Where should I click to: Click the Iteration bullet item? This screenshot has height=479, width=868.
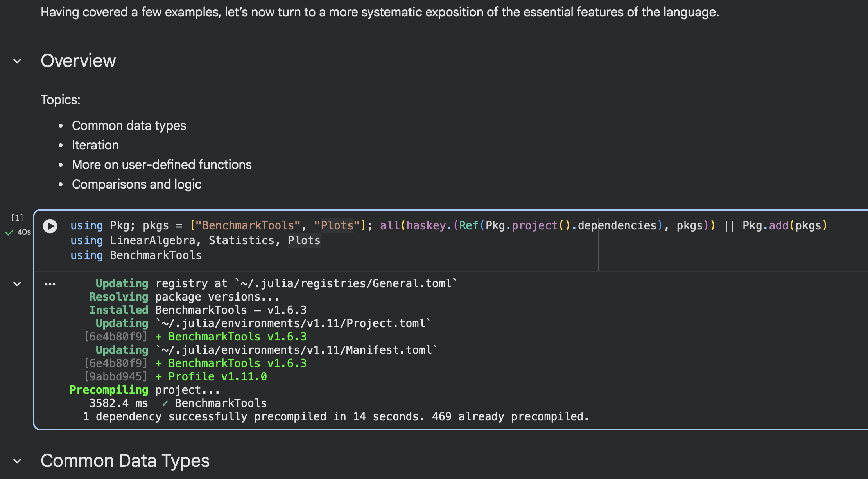[95, 145]
